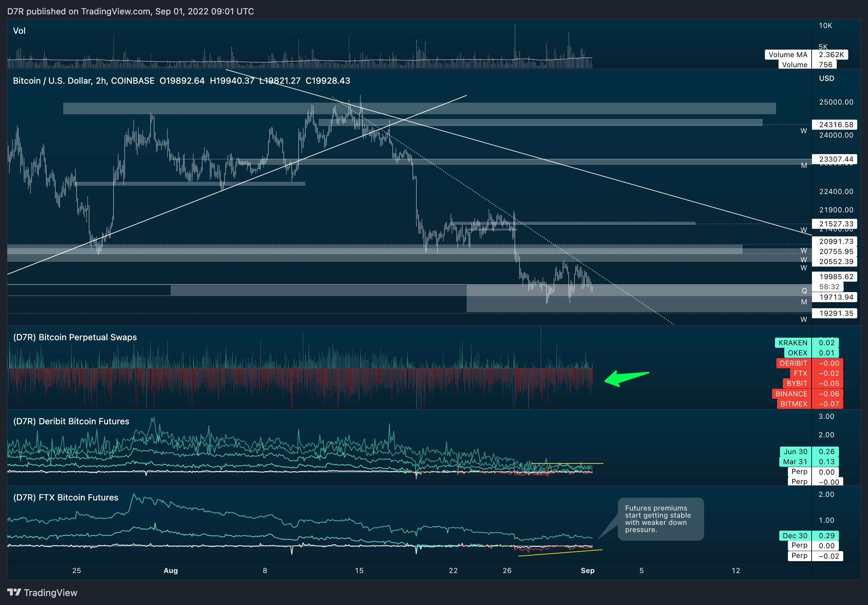Click the TradingView wordmark at bottom
Screen dimensions: 868x605
coord(50,592)
